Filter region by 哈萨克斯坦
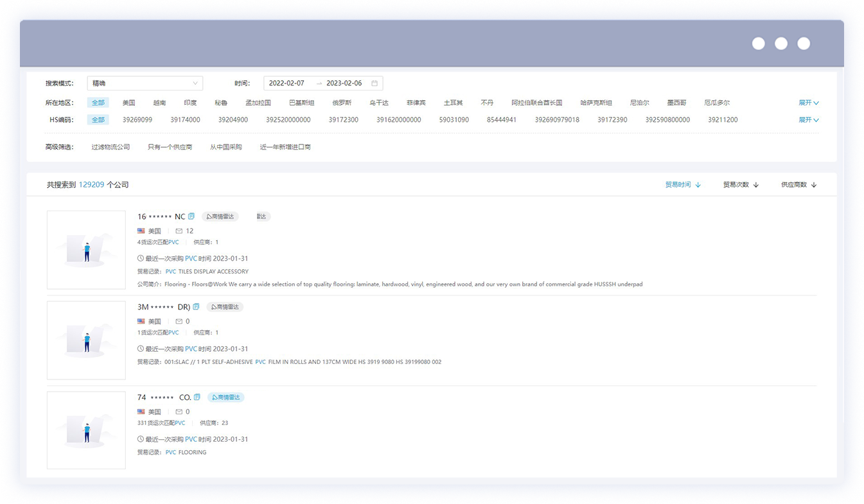 pyautogui.click(x=596, y=102)
